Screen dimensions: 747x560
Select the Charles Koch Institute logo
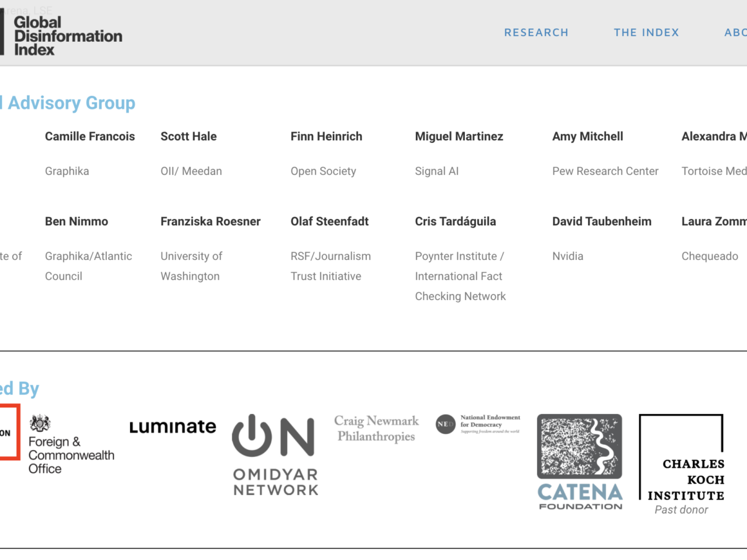(x=681, y=463)
